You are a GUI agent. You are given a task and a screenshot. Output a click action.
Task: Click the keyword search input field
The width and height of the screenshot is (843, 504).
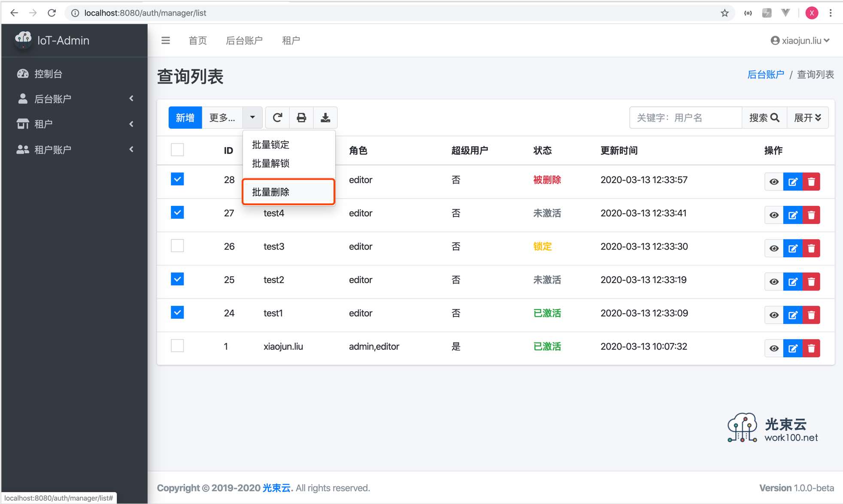coord(685,118)
